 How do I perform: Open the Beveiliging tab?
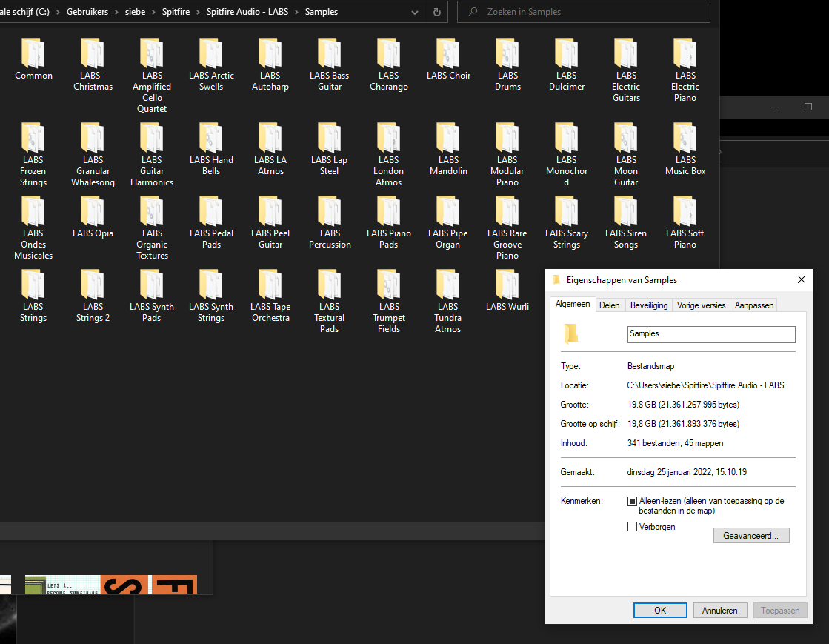click(649, 305)
